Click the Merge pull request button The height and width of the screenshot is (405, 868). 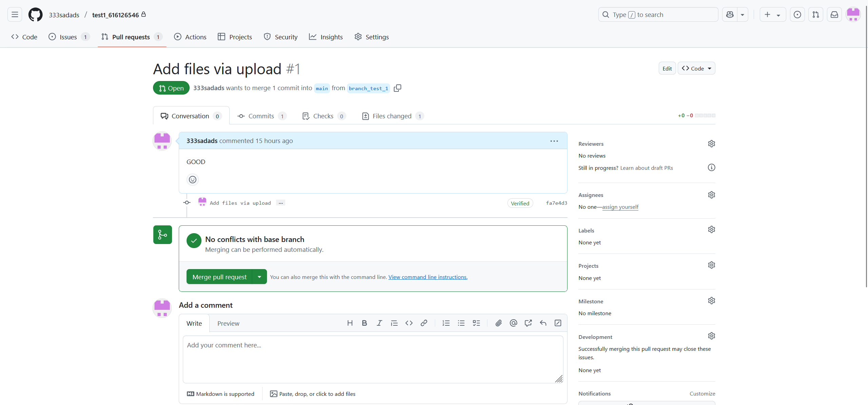point(219,277)
